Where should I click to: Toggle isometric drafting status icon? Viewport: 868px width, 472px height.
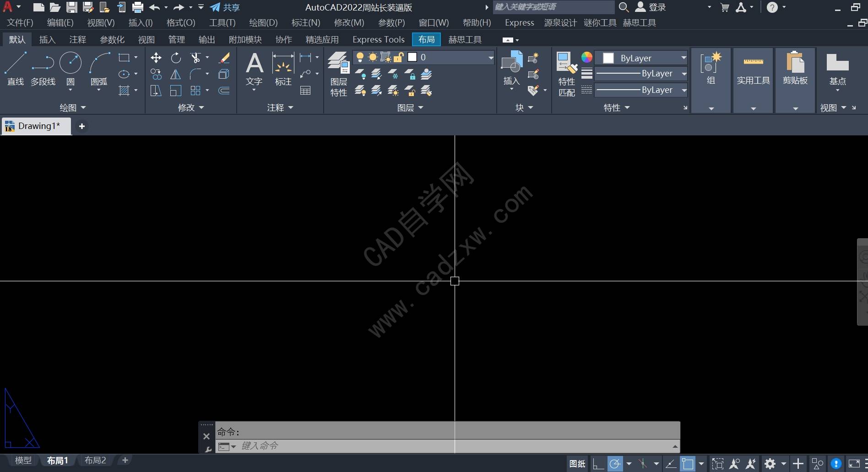click(x=643, y=464)
